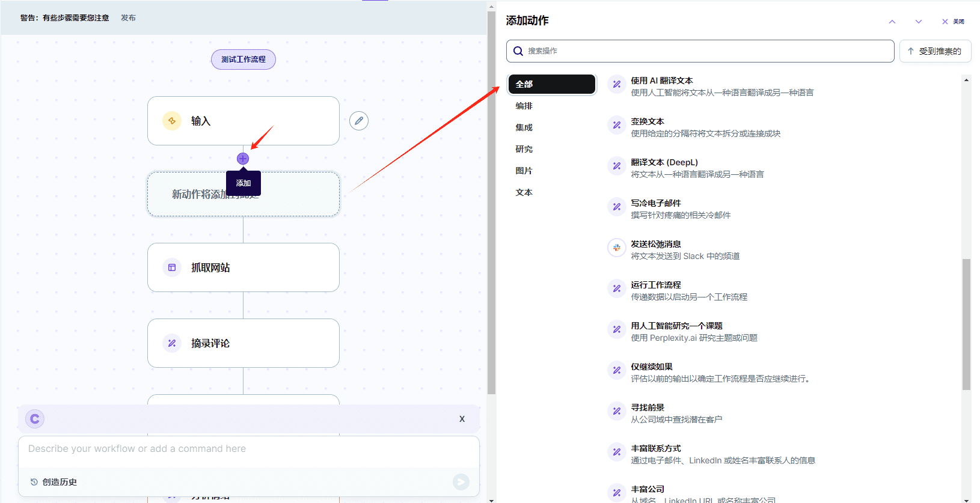Viewport: 980px width, 503px height.
Task: Open the 受到推崇的 sort dropdown
Action: 935,51
